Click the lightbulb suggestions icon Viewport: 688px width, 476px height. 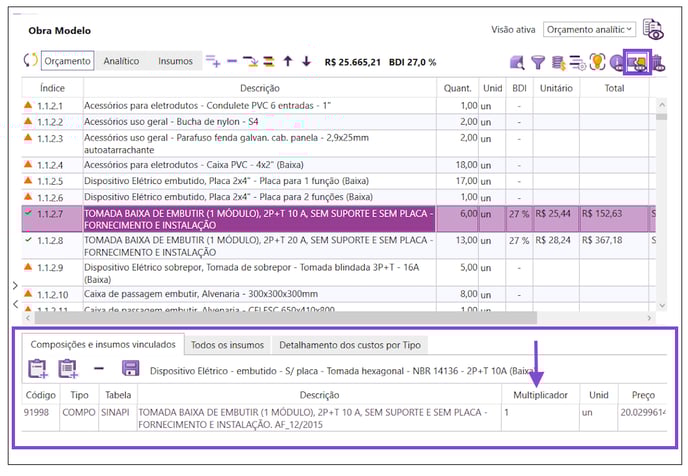pos(597,62)
